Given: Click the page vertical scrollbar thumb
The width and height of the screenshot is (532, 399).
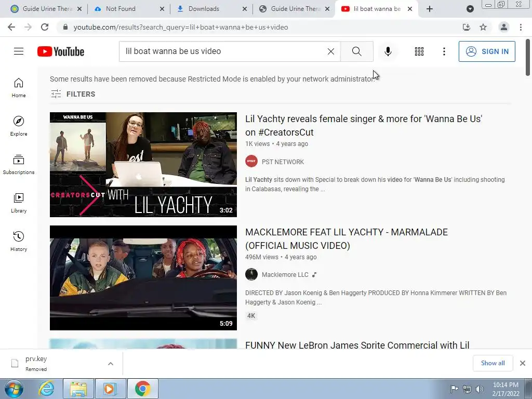Looking at the screenshot, I should [528, 58].
